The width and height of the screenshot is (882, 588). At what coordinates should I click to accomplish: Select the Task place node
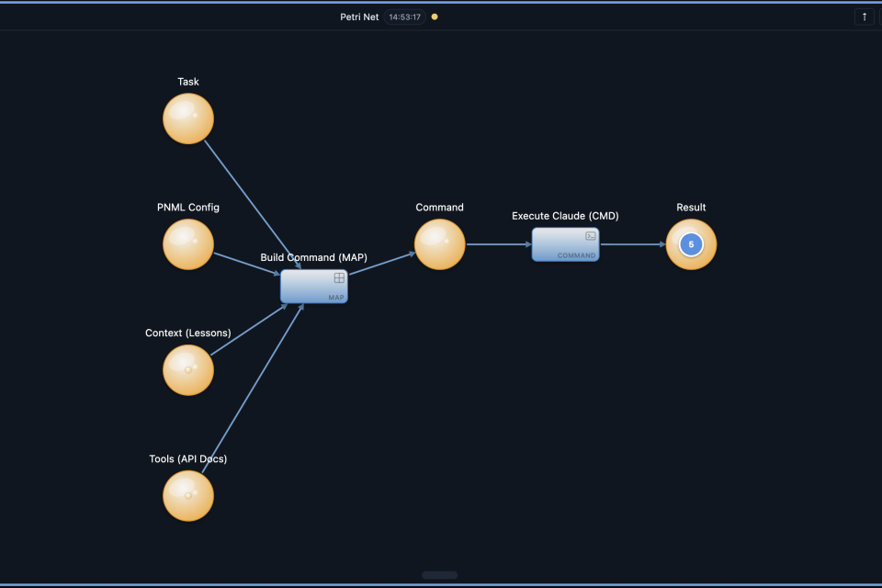(188, 119)
